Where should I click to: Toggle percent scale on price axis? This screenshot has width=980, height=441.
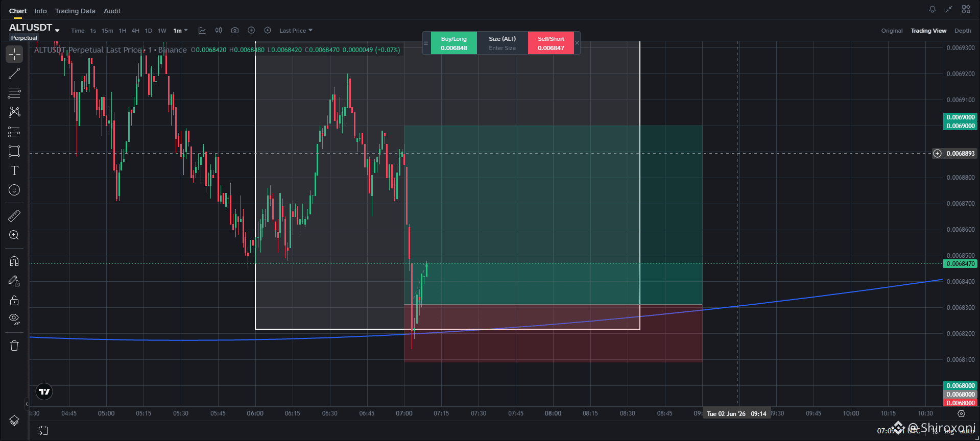[936, 431]
